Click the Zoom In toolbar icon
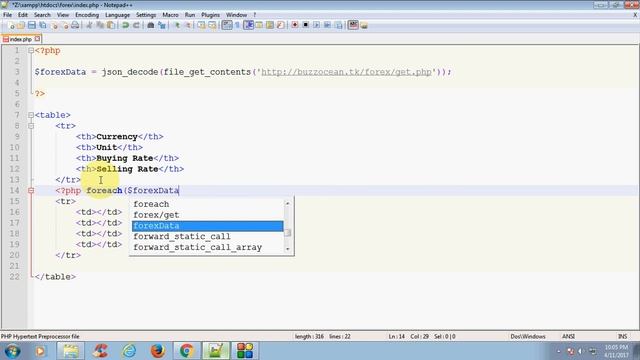The height and width of the screenshot is (360, 640). coord(177,25)
